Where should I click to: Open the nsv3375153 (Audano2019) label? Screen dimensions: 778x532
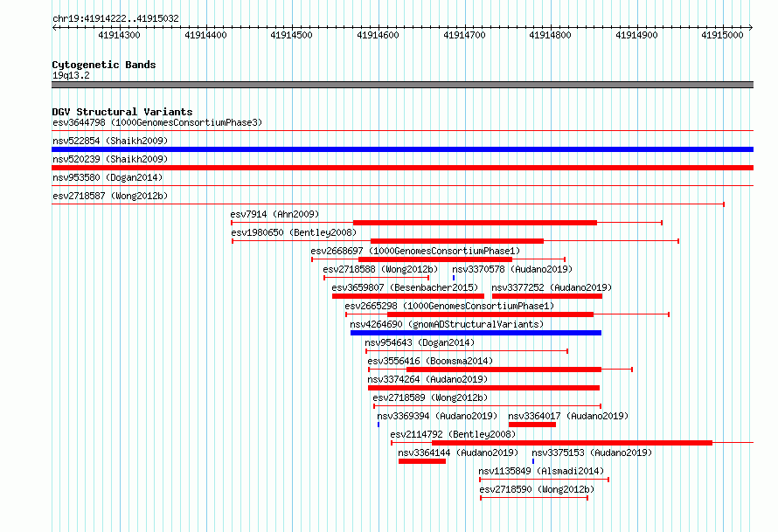tap(592, 453)
